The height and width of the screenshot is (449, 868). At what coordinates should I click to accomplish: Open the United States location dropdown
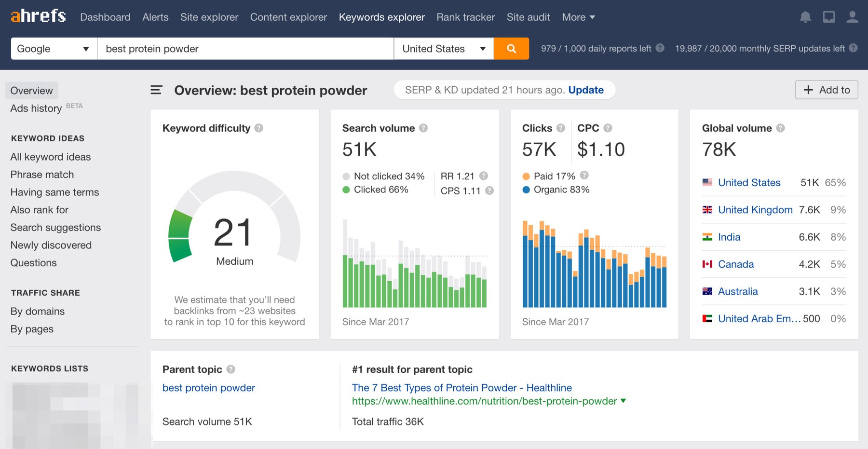coord(443,48)
